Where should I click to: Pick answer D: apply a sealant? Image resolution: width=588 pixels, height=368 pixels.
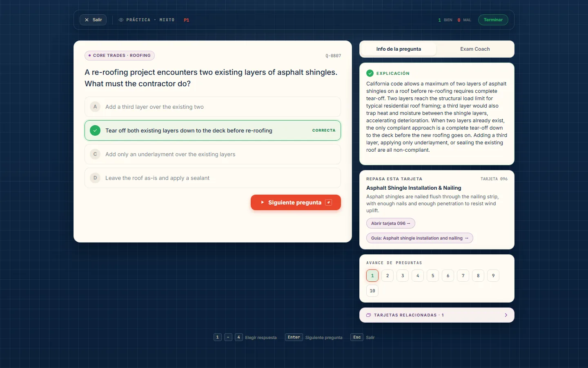coord(213,178)
